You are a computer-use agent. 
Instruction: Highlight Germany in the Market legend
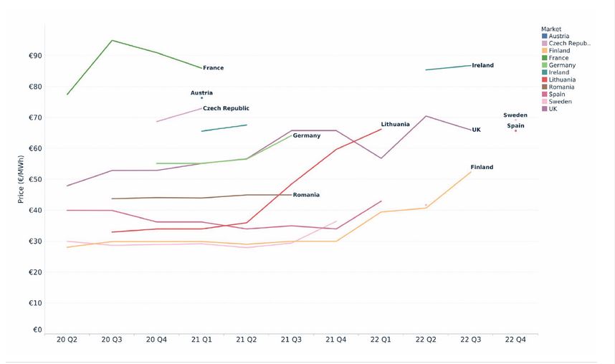pyautogui.click(x=562, y=65)
